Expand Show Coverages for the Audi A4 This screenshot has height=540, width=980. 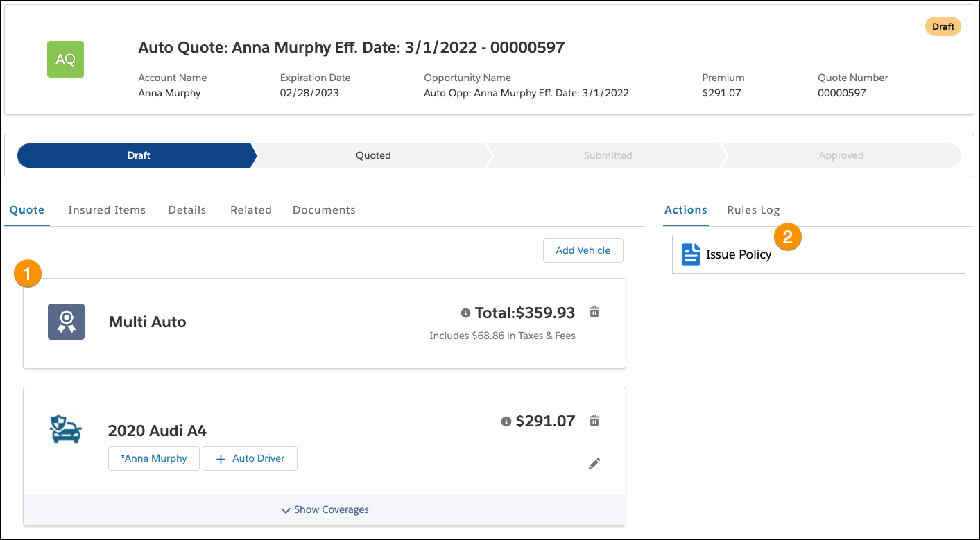[x=324, y=509]
